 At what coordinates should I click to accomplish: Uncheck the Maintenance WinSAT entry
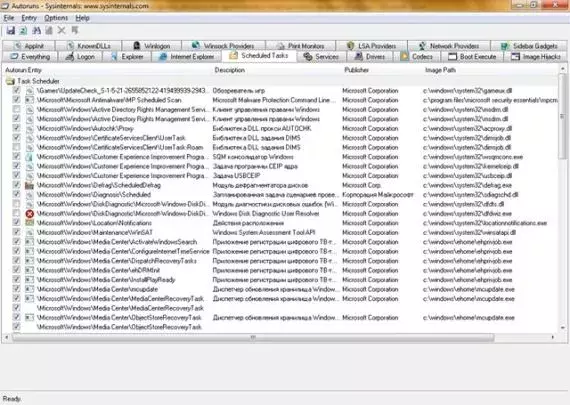(x=16, y=232)
